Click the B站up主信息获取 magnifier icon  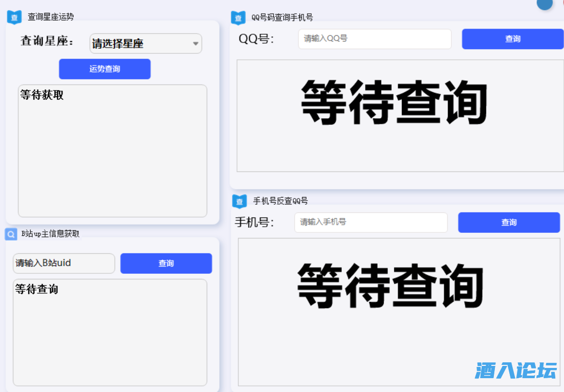(x=10, y=234)
